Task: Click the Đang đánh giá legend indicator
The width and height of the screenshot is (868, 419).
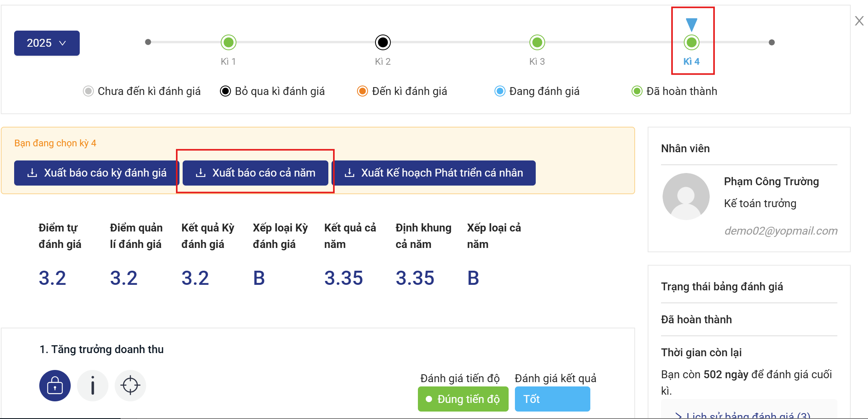Action: [x=500, y=91]
